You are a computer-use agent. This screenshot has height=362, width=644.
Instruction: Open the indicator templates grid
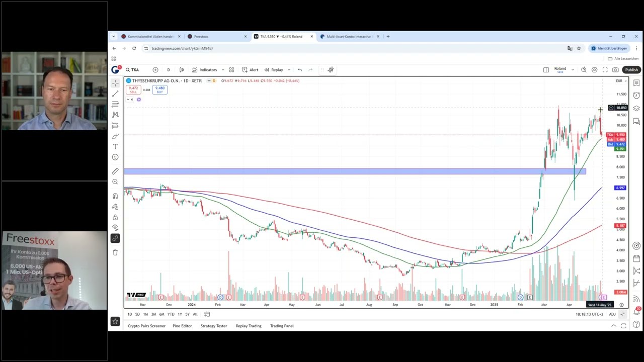[231, 70]
